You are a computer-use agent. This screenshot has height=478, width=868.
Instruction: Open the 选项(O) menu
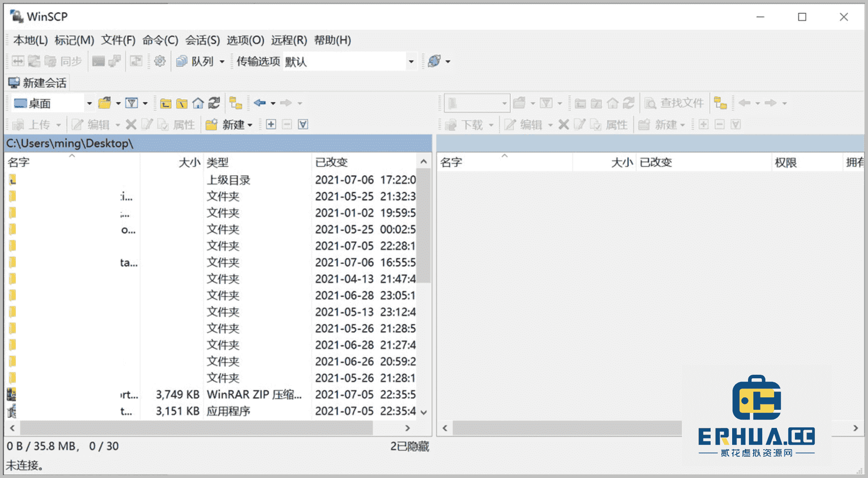pos(245,40)
